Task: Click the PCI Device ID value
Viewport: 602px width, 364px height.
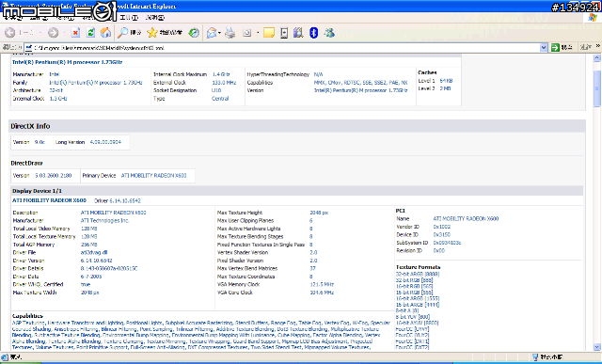Action: pos(441,234)
